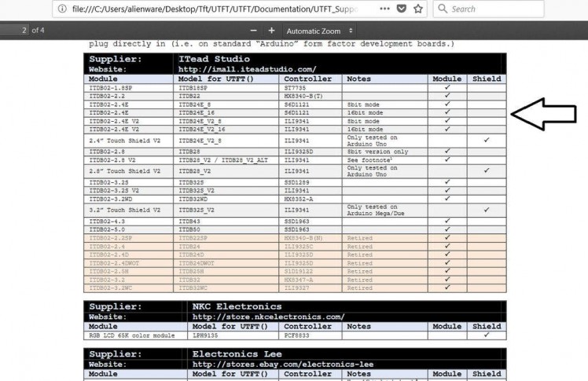Image resolution: width=588 pixels, height=381 pixels.
Task: Zoom out with the minus button
Action: [x=253, y=31]
